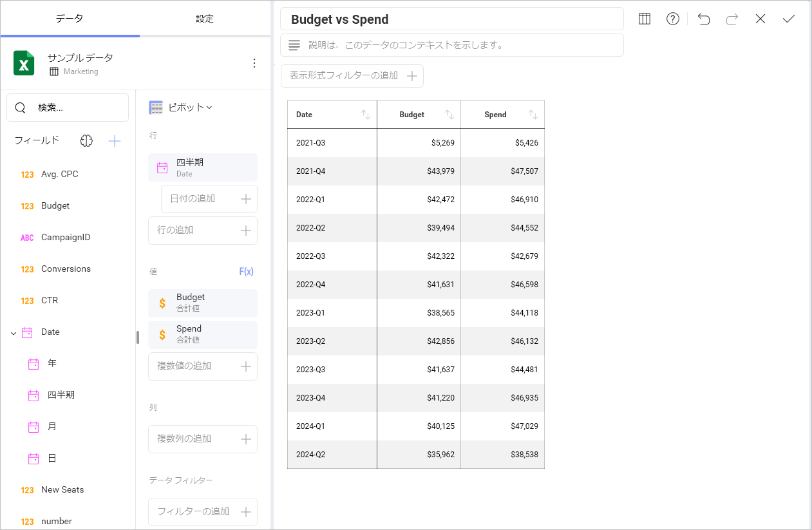Sort by the Budget column arrows

point(449,115)
